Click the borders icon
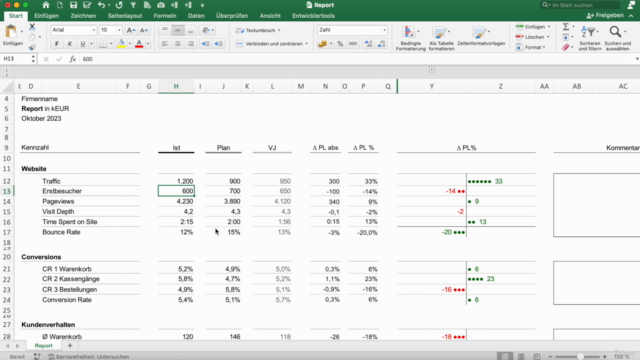Screen dimensions: 640x360 [x=103, y=44]
